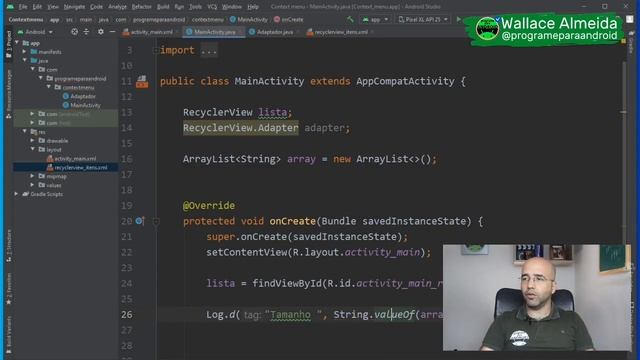Collapse the res folder
The height and width of the screenshot is (360, 640).
pos(24,131)
